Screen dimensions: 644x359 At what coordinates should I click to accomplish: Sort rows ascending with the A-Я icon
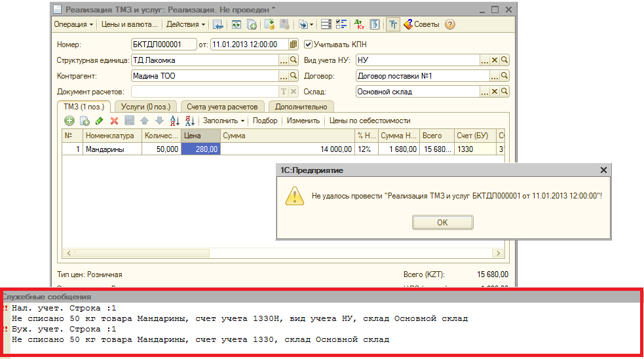(x=175, y=121)
